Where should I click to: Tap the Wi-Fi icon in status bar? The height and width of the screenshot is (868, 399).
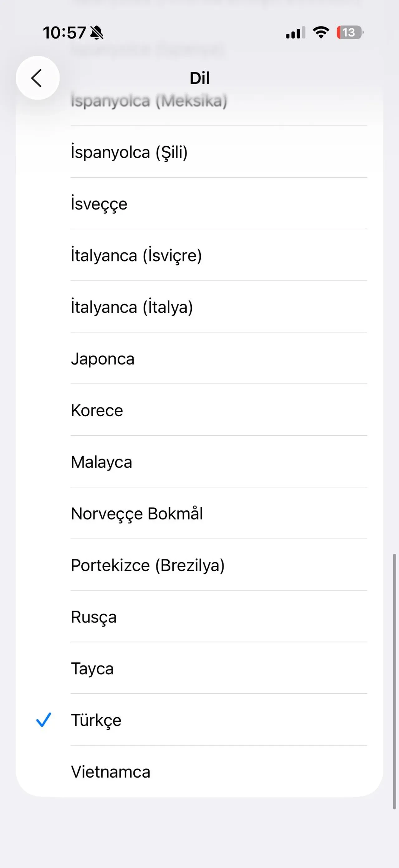click(x=320, y=33)
